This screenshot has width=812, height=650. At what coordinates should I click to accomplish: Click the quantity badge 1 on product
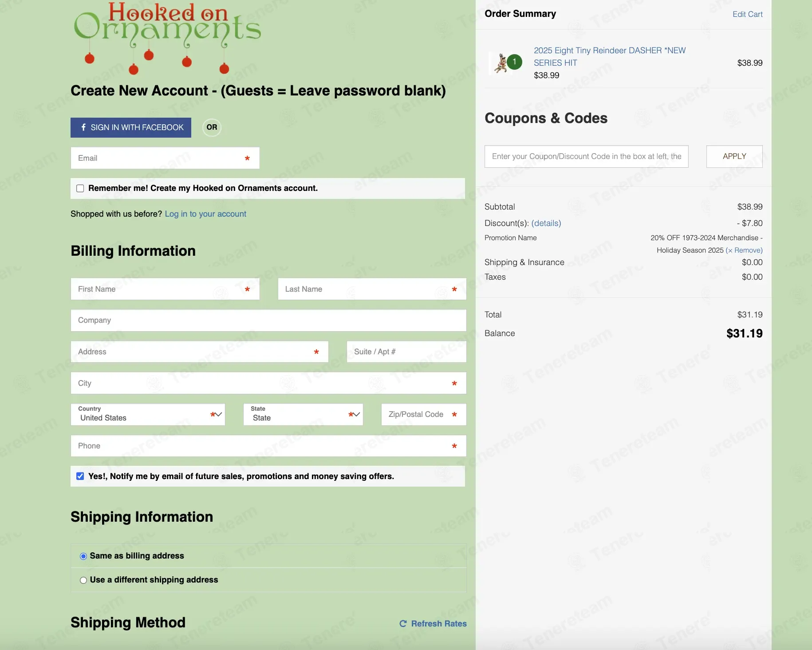click(514, 62)
